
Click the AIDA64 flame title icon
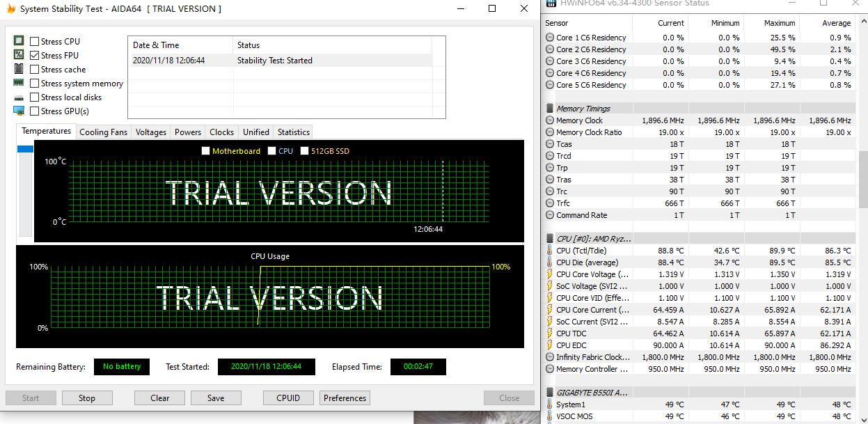[11, 9]
